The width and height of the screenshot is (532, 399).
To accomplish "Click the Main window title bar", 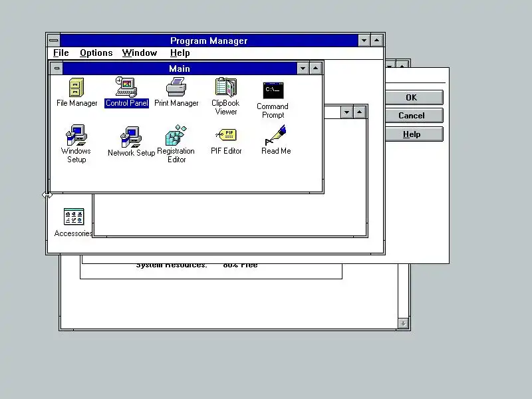I will coord(180,68).
